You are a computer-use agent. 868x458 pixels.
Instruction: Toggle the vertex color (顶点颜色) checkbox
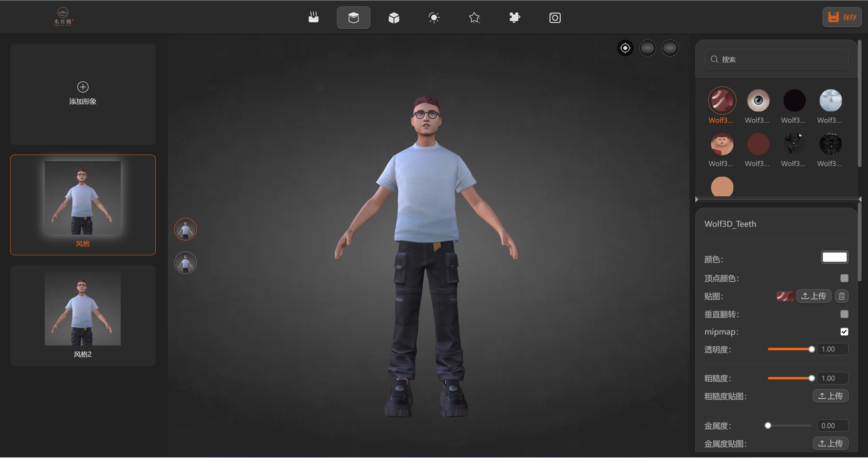click(x=844, y=278)
